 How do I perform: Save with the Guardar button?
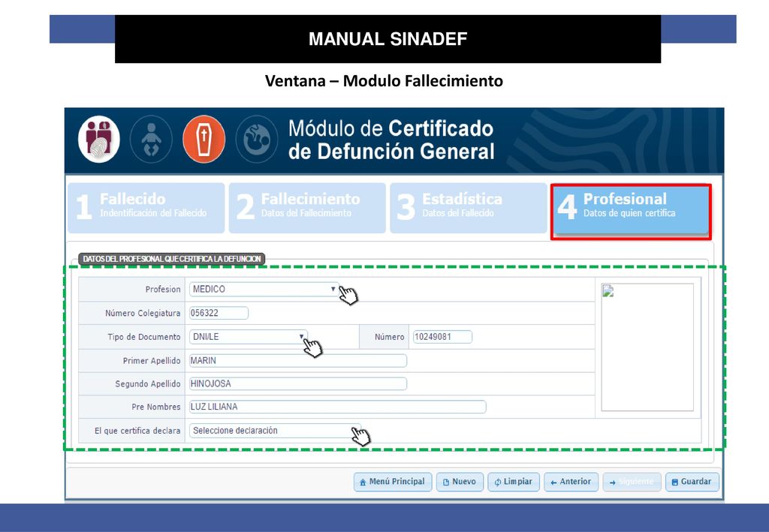[692, 482]
